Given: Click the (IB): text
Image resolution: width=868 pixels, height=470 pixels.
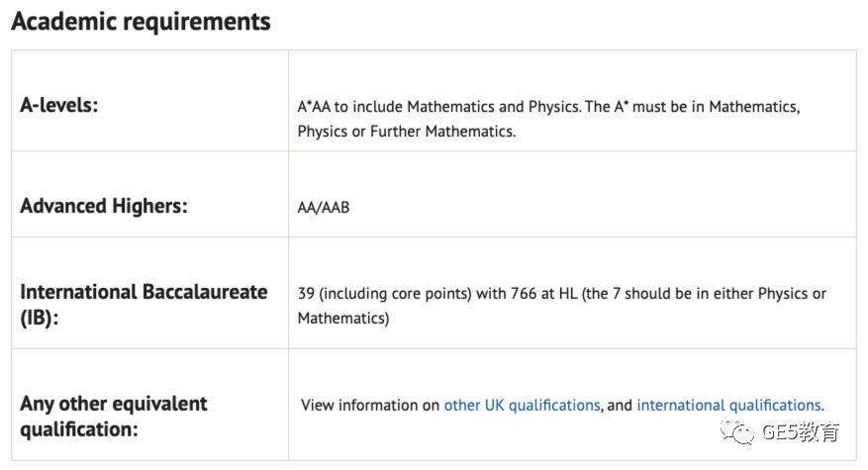Looking at the screenshot, I should [x=40, y=319].
